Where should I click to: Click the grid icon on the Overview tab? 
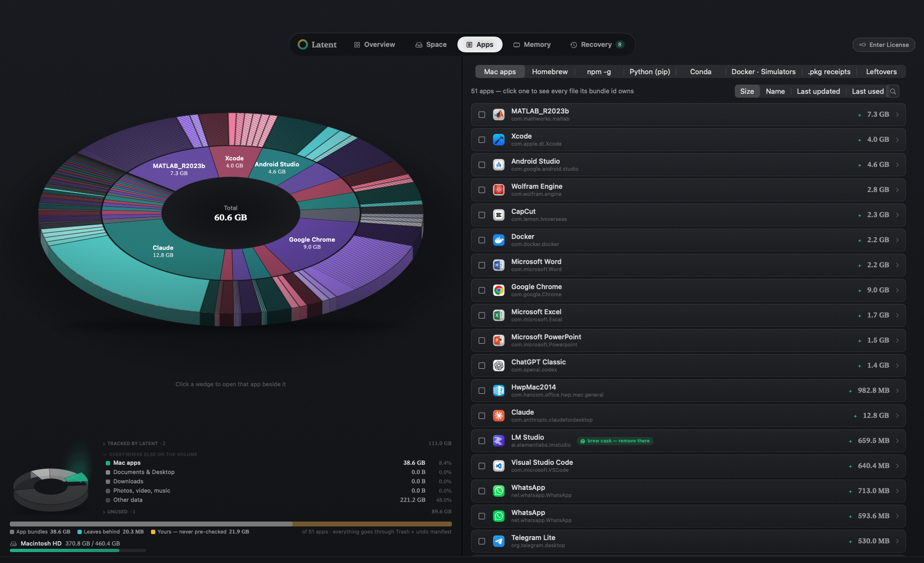coord(357,45)
